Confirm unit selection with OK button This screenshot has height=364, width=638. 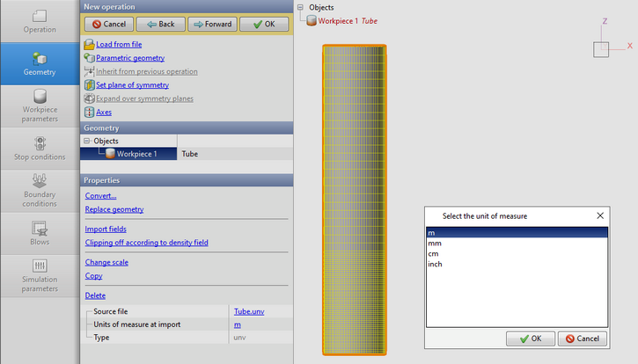tap(530, 339)
